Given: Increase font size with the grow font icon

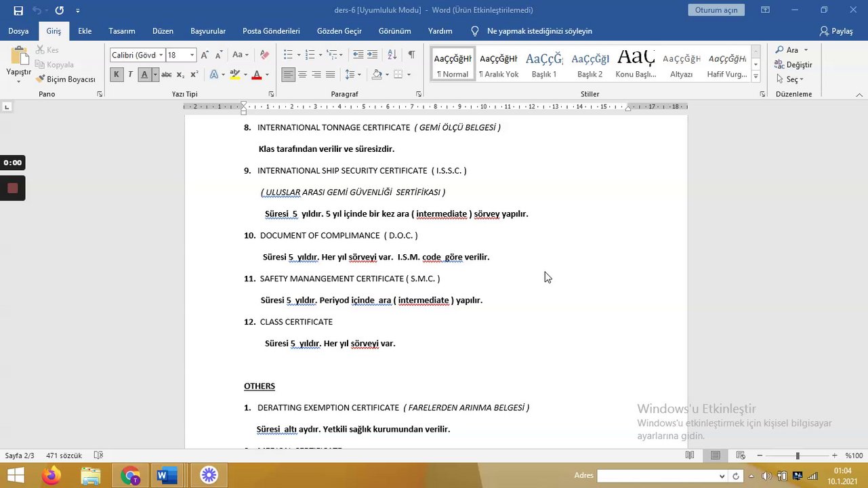Looking at the screenshot, I should [x=205, y=55].
